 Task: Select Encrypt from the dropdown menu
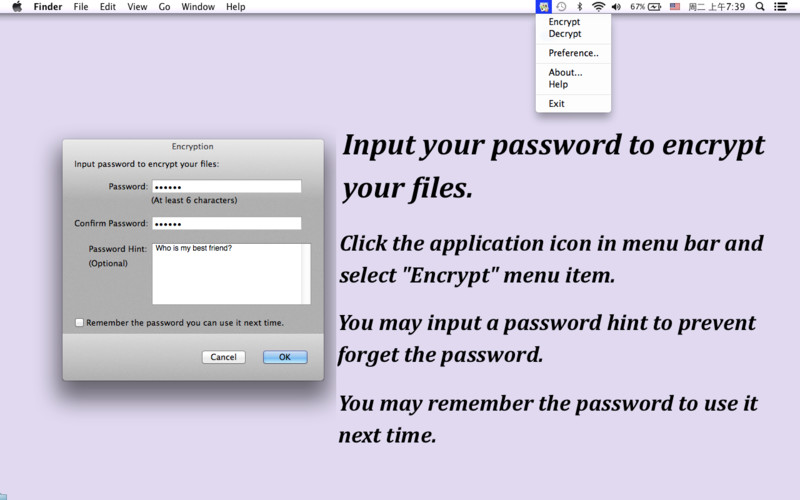[564, 22]
